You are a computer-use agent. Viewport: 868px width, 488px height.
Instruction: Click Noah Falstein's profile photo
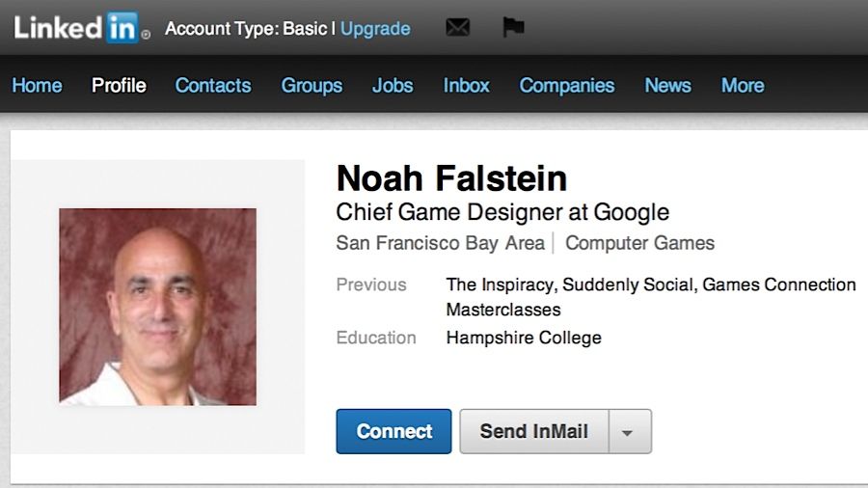pyautogui.click(x=158, y=307)
